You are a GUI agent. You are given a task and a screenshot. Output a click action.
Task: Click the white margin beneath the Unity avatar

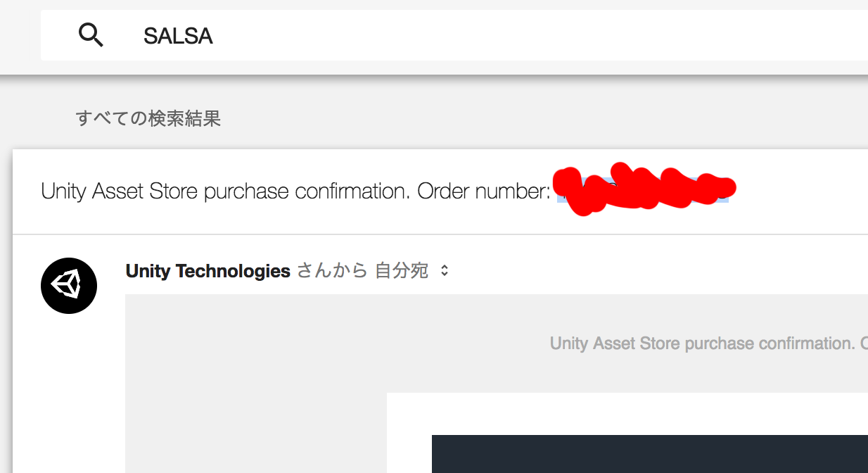click(x=69, y=394)
